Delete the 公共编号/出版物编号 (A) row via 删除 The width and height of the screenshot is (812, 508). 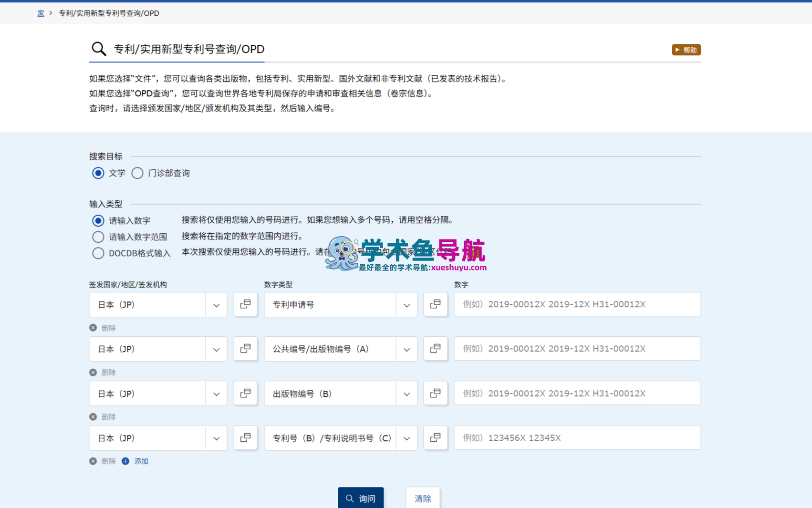pyautogui.click(x=103, y=372)
